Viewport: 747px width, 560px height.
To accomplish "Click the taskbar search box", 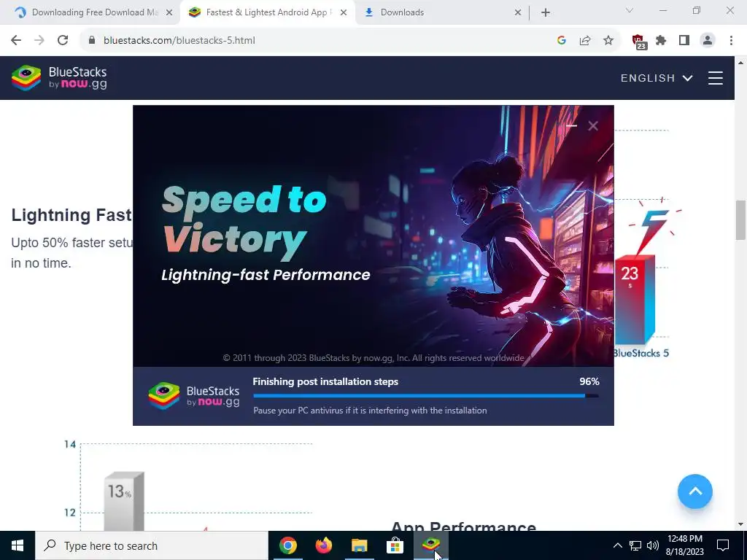I will [152, 545].
